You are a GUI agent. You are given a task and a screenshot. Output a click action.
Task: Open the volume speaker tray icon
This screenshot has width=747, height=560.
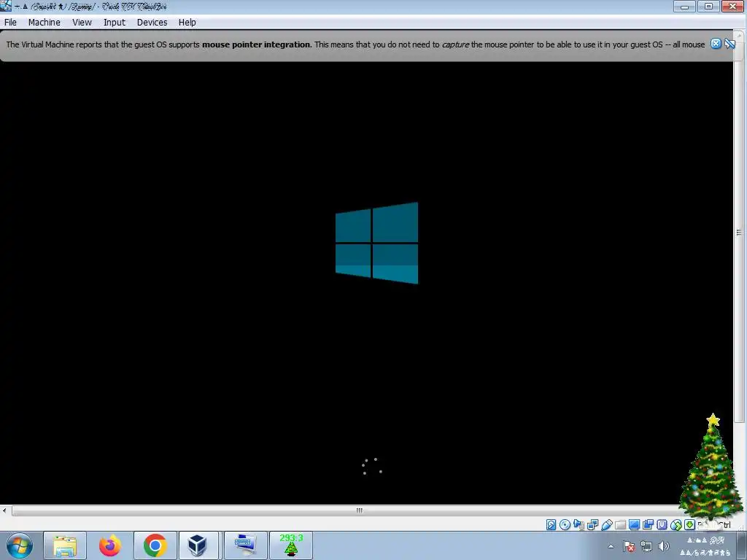point(663,546)
